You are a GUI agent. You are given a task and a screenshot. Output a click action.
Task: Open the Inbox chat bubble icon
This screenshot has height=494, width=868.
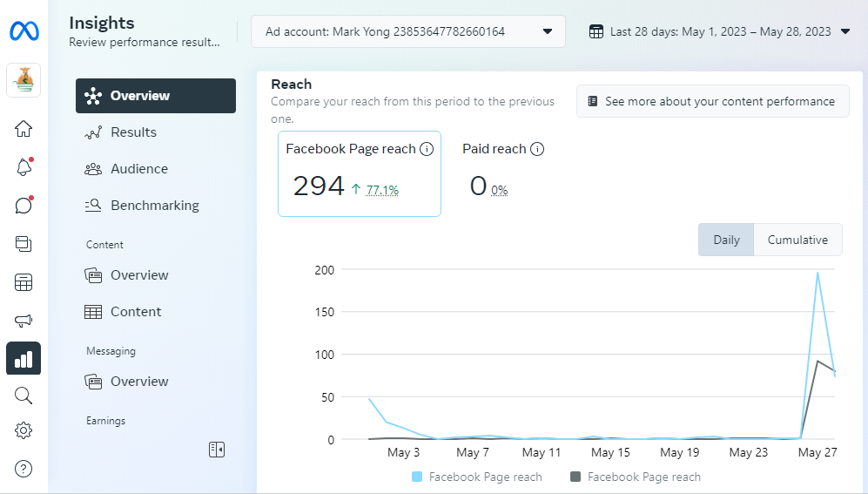[x=24, y=205]
